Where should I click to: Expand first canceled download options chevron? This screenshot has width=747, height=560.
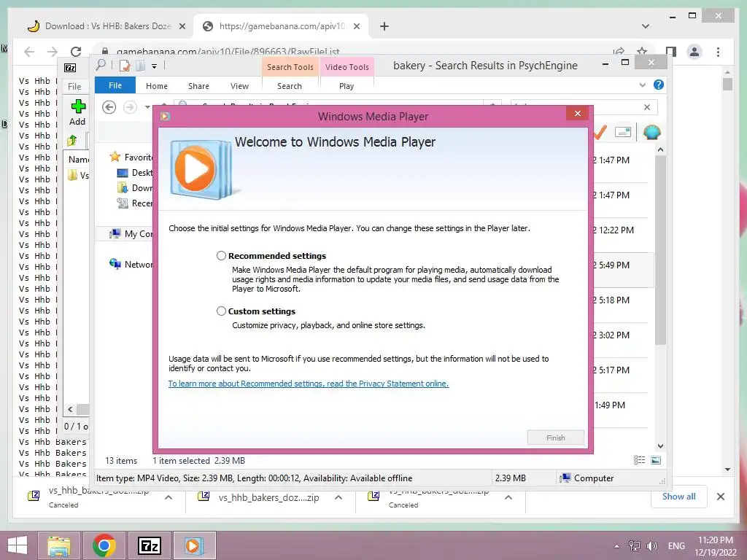point(169,497)
